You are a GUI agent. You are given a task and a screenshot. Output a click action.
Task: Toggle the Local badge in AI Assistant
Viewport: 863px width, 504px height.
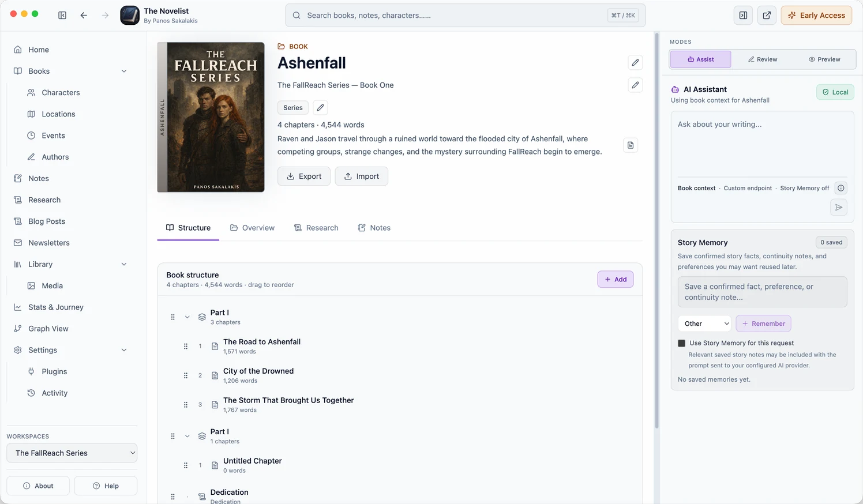(835, 92)
